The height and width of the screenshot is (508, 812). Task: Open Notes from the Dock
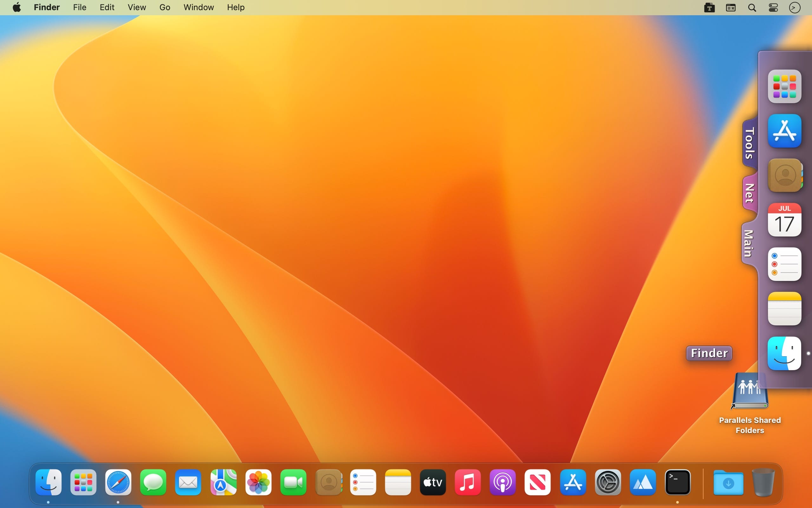pos(398,482)
